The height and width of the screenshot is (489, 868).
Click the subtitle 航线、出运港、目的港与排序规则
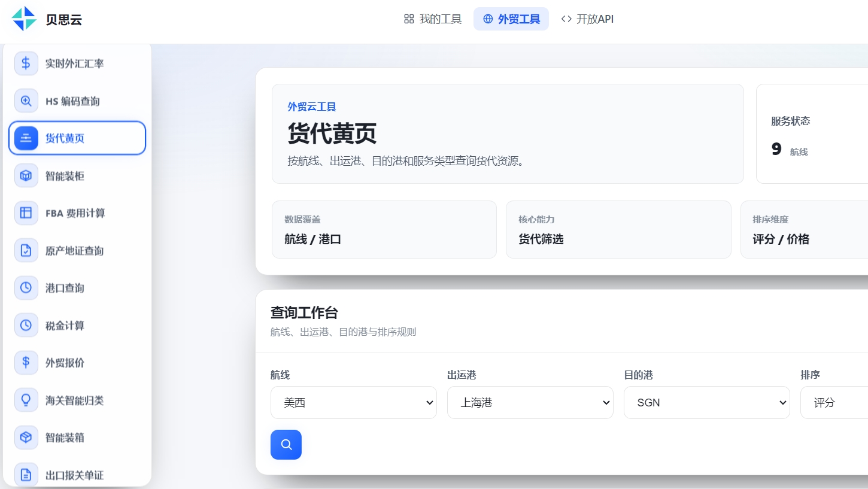pos(343,332)
